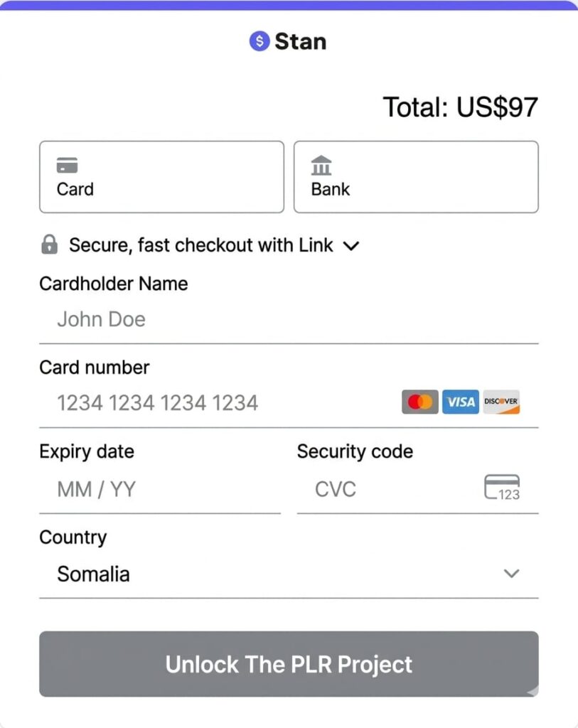
Task: Click the Stan brand name text
Action: [x=300, y=41]
